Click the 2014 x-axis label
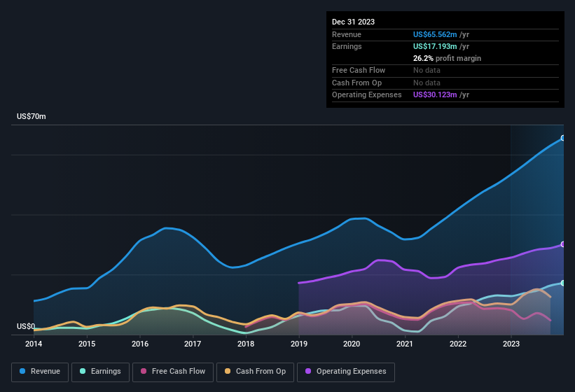 (x=34, y=344)
